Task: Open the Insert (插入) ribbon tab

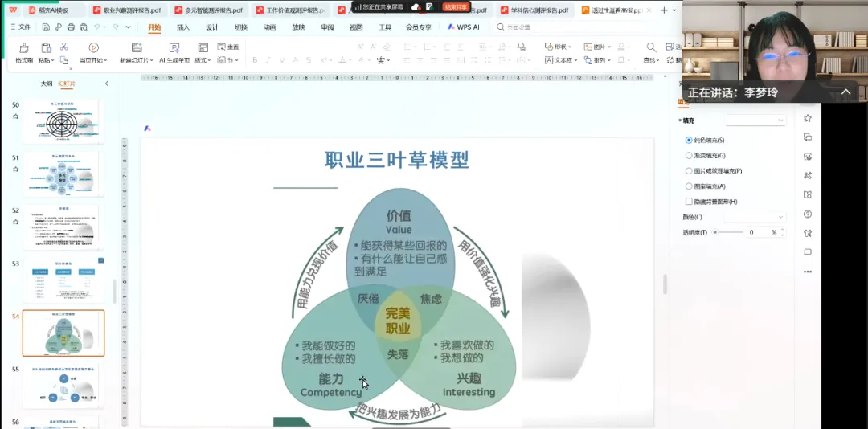Action: tap(182, 27)
